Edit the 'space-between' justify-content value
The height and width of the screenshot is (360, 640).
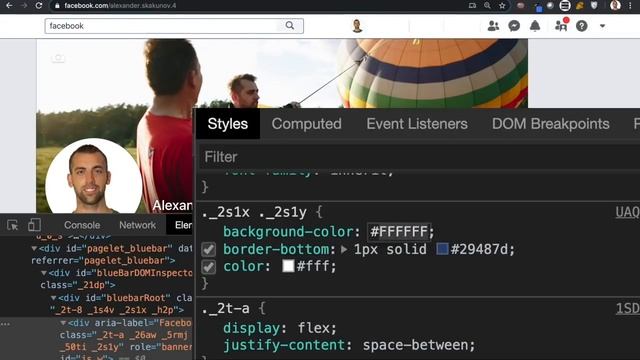(415, 345)
